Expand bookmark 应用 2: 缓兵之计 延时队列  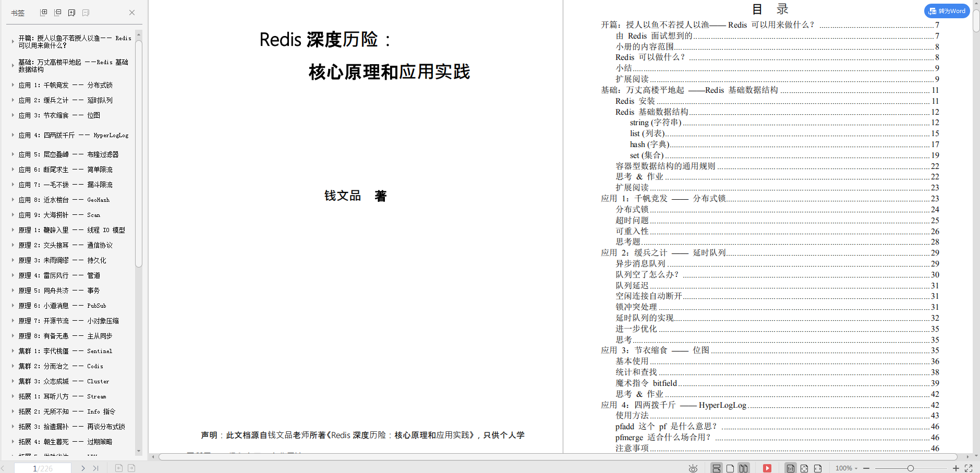click(x=13, y=100)
